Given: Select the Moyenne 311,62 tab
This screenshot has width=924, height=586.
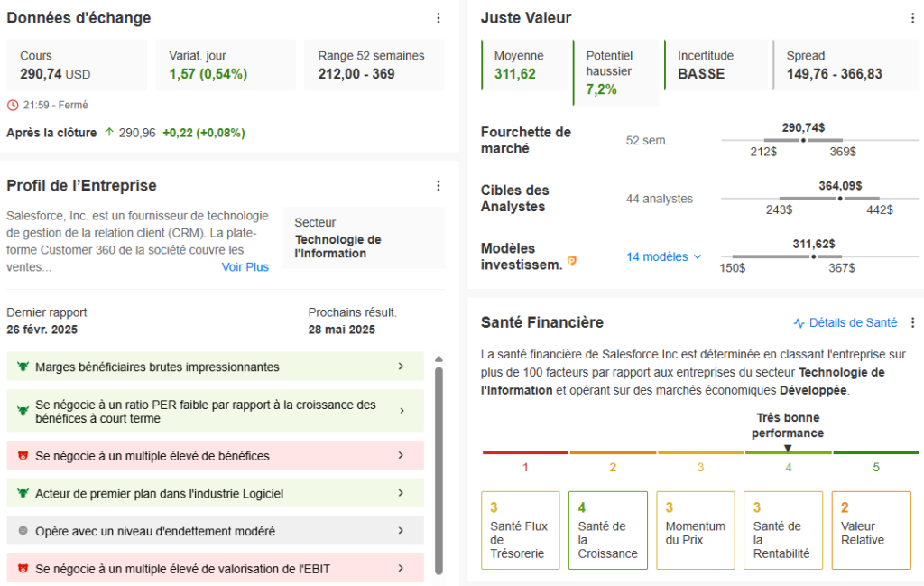Looking at the screenshot, I should [525, 65].
